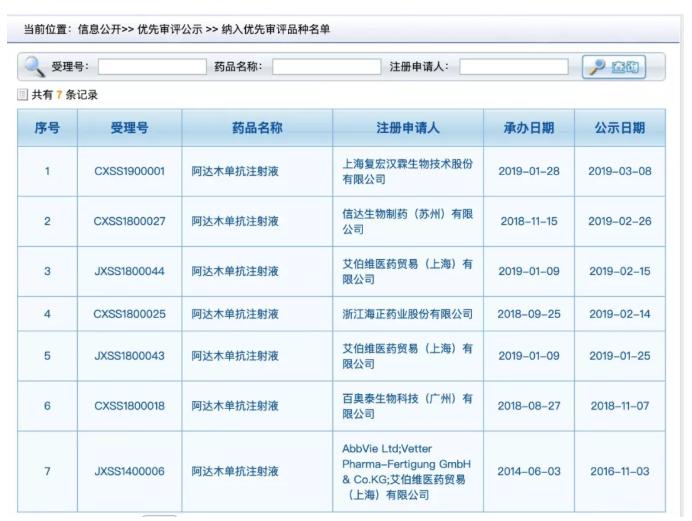The image size is (692, 521).
Task: Open 信息公开 breadcrumb link
Action: click(99, 30)
